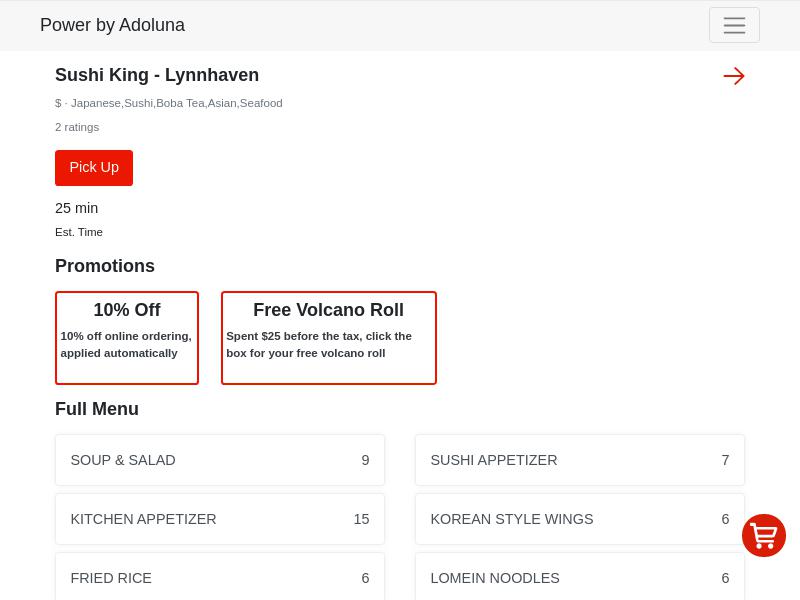This screenshot has width=800, height=600.
Task: Click the red right arrow icon
Action: tap(734, 76)
